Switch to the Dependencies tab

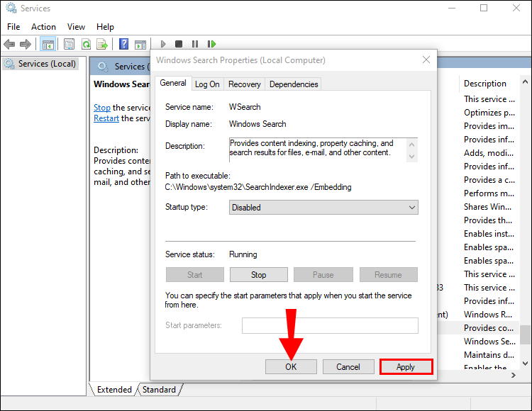tap(294, 84)
